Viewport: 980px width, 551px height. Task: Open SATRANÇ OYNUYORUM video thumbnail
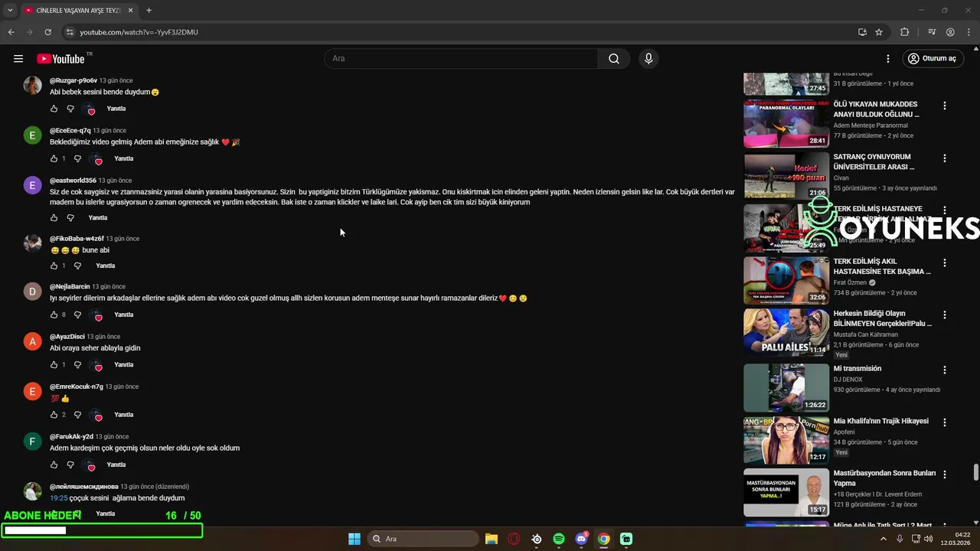786,175
